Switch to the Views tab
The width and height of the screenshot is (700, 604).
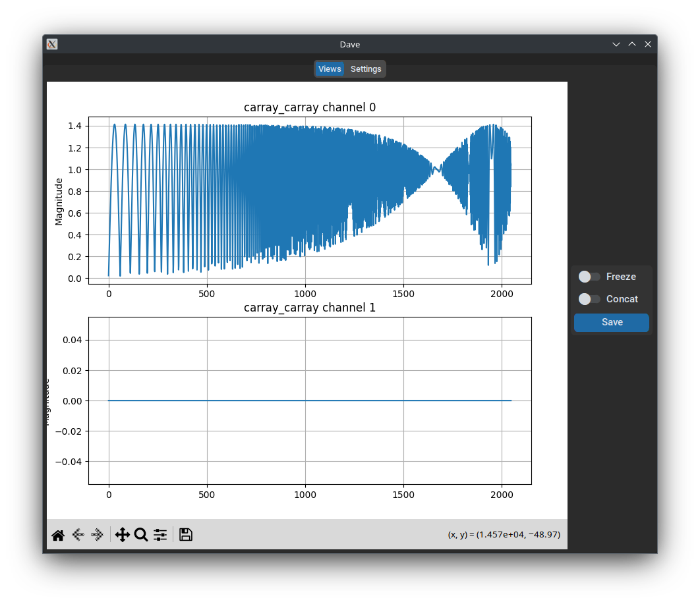pyautogui.click(x=330, y=69)
